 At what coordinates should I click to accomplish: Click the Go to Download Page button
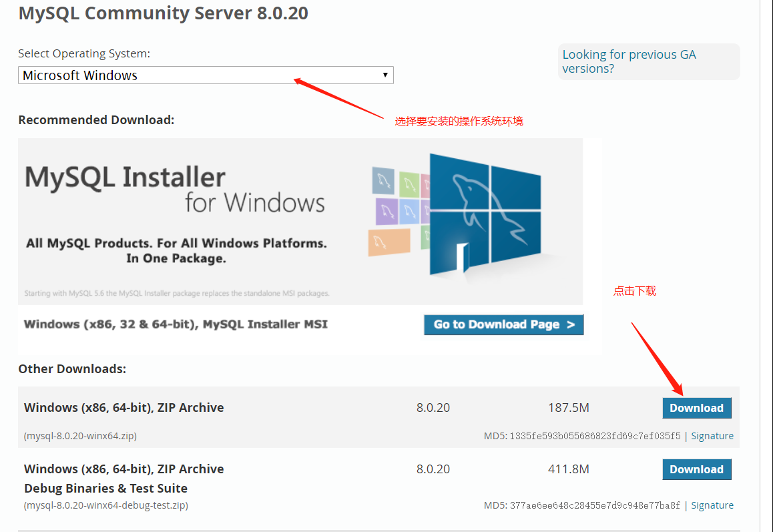tap(503, 324)
